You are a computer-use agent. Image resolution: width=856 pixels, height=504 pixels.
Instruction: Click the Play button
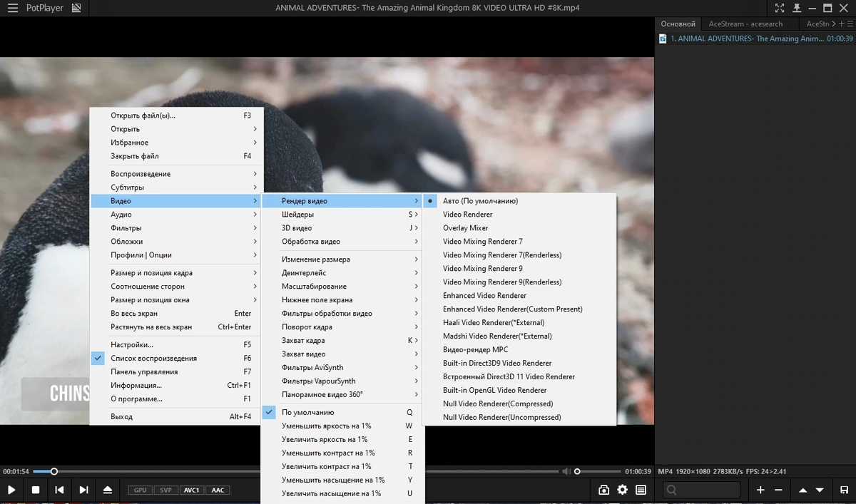[x=11, y=490]
